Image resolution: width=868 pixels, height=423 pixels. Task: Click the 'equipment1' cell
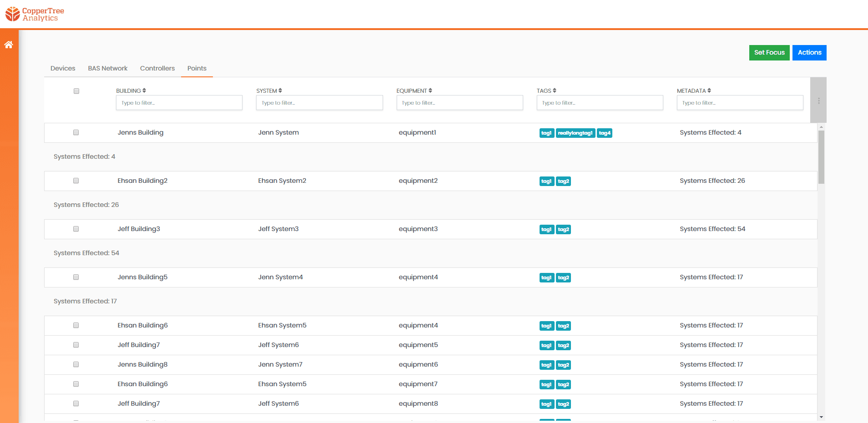[417, 132]
